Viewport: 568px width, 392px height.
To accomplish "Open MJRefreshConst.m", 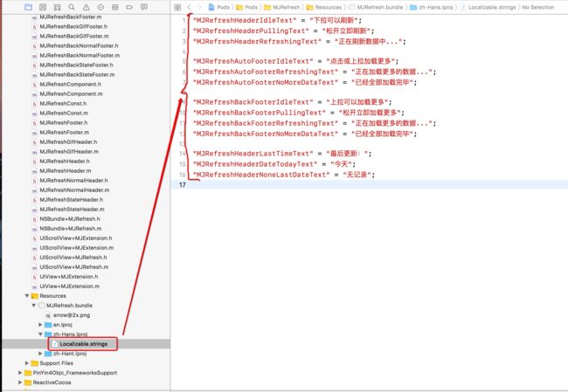I will coord(64,113).
